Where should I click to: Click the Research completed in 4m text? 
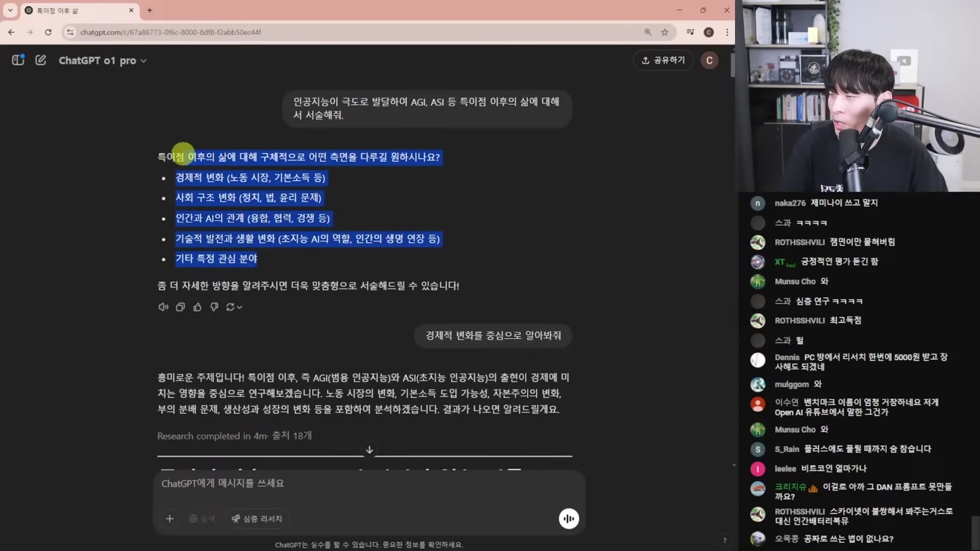click(x=211, y=436)
